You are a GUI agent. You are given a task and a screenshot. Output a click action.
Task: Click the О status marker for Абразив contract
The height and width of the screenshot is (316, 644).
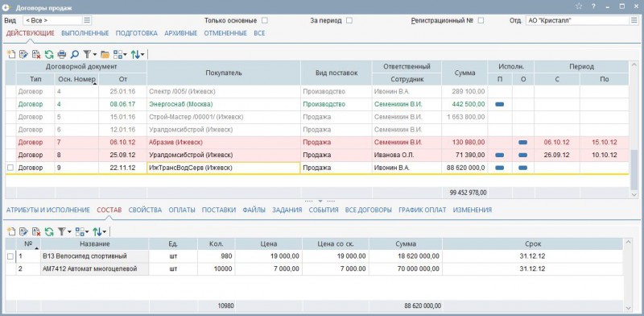(x=522, y=143)
